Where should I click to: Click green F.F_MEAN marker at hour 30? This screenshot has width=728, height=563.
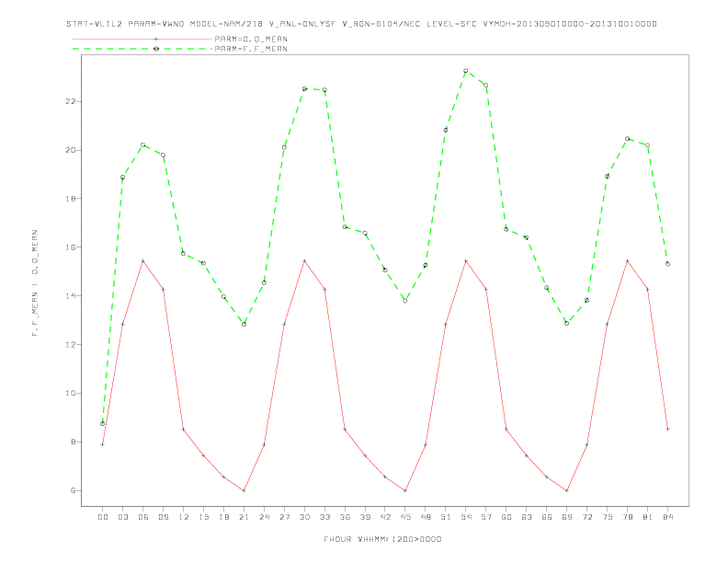point(304,88)
